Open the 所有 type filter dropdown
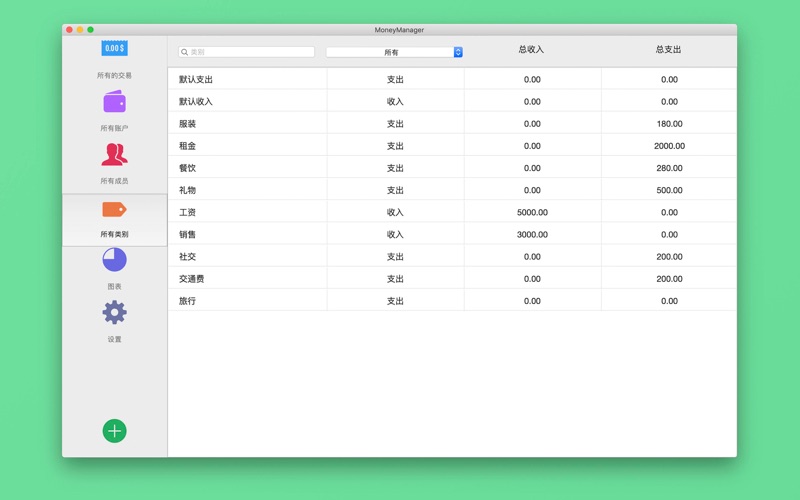This screenshot has height=500, width=800. click(390, 52)
